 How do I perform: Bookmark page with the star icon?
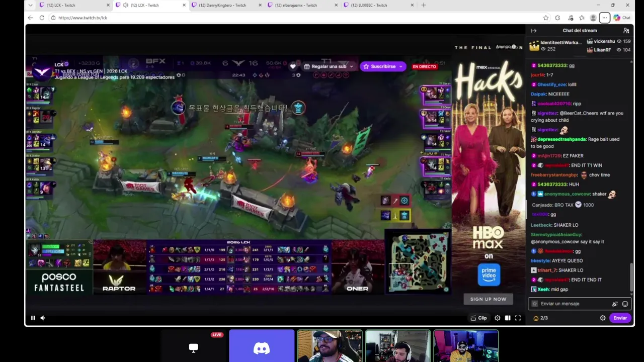click(x=546, y=18)
